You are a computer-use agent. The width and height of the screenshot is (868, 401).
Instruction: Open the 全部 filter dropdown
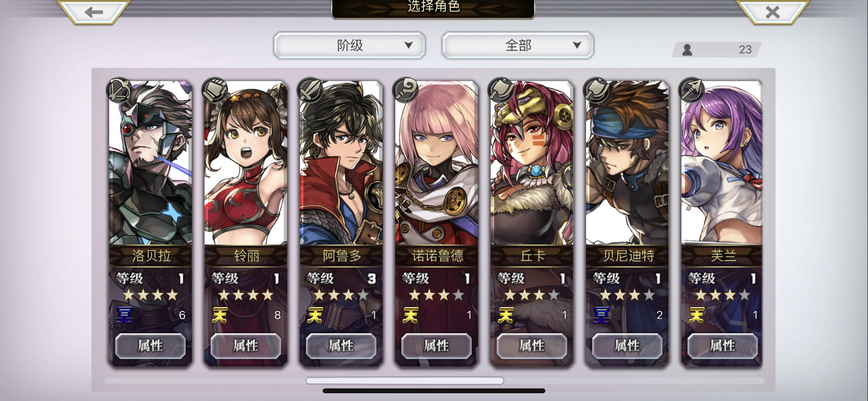pos(518,46)
